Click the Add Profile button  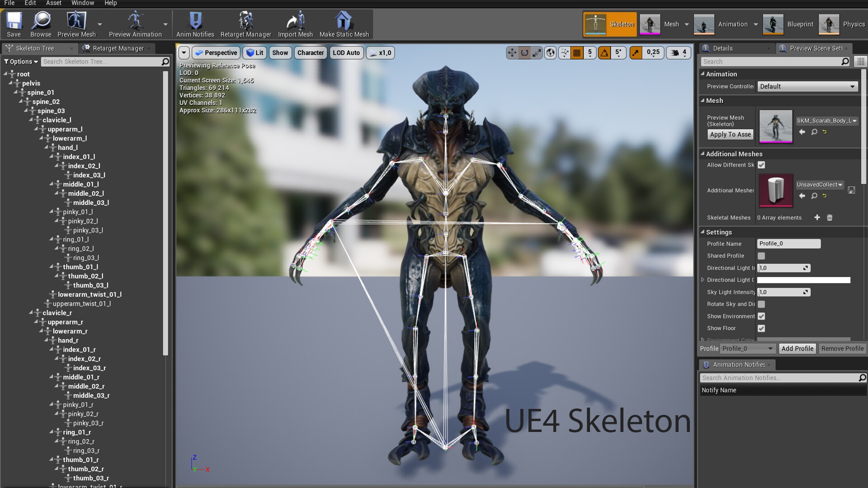(x=797, y=348)
